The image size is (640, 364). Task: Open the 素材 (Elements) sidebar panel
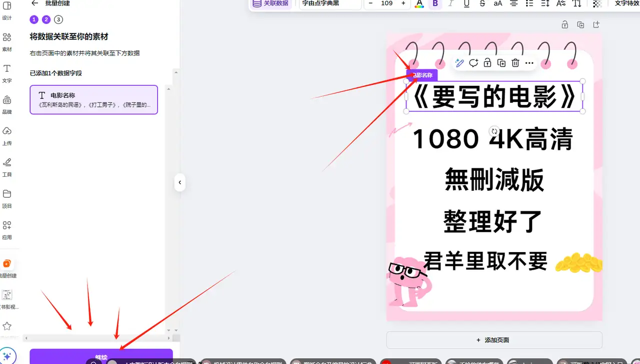[7, 42]
